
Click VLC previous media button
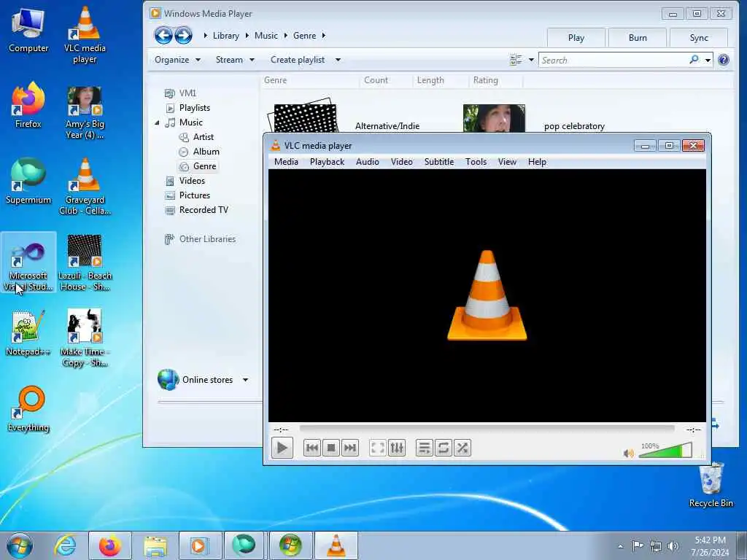click(x=312, y=448)
